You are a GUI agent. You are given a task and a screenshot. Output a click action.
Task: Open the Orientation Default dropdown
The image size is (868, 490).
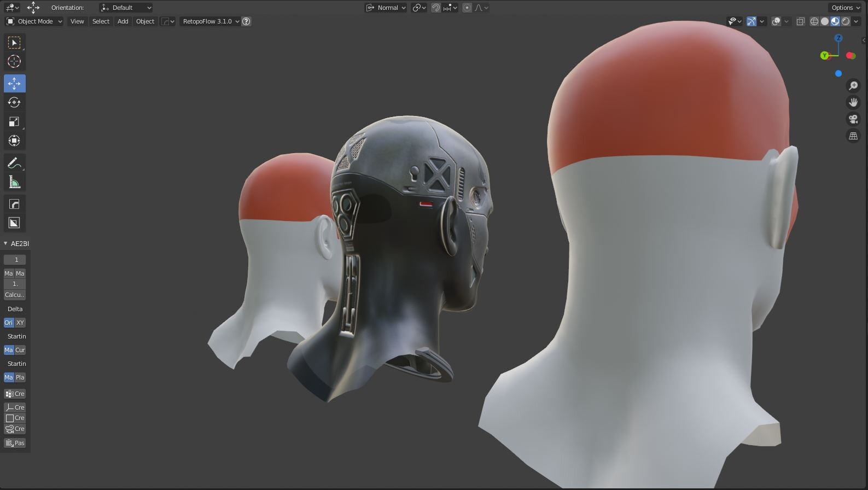(x=126, y=8)
